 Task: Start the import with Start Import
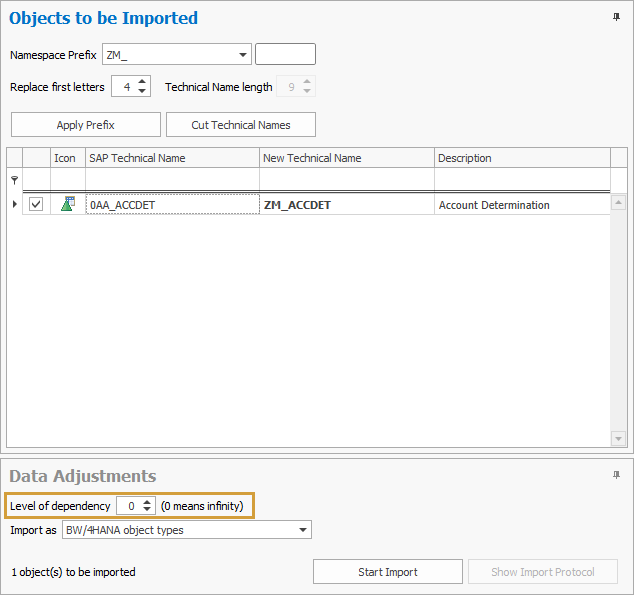click(x=388, y=572)
